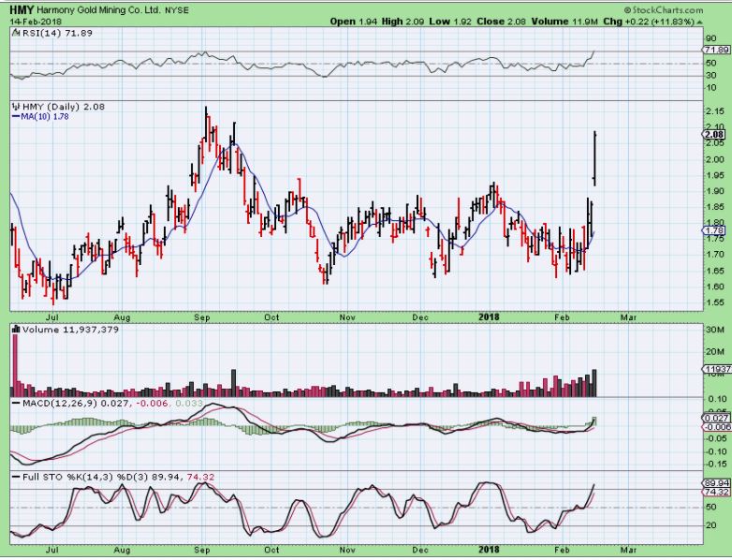This screenshot has width=732, height=560.
Task: Click the 74.32 stochastic tag on right axis
Action: [716, 492]
